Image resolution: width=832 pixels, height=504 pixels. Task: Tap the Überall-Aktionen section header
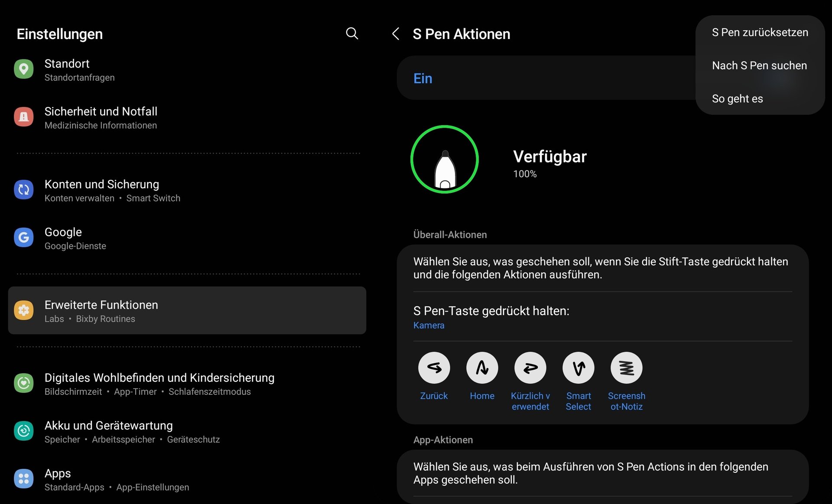coord(450,234)
